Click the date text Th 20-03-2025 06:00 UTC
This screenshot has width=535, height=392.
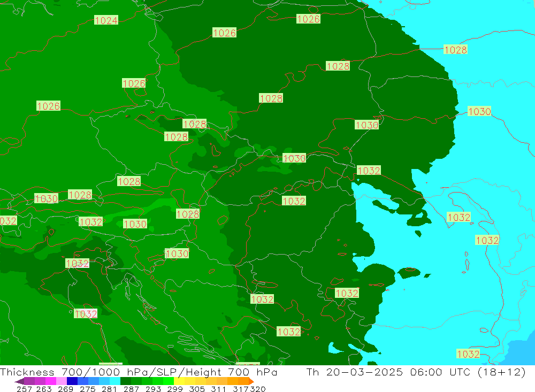tap(389, 372)
